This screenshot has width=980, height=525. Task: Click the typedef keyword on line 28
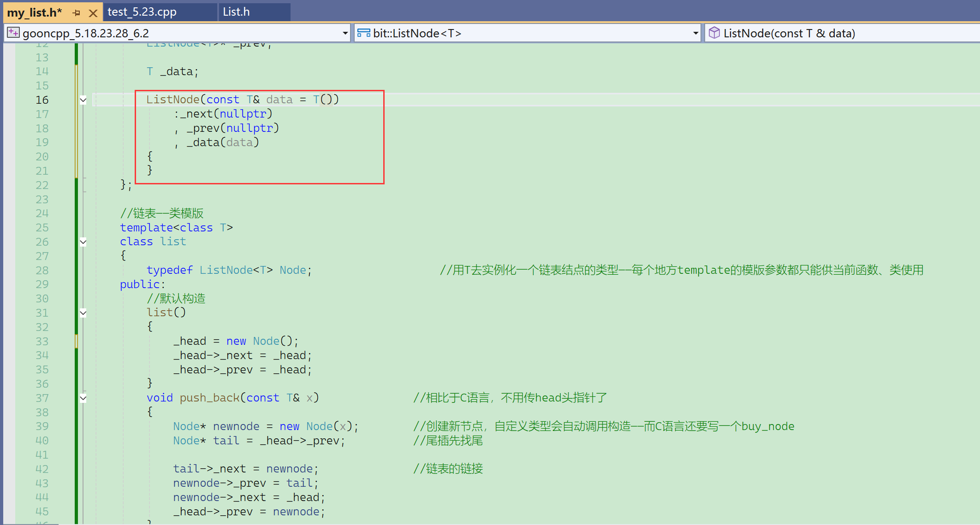[169, 270]
